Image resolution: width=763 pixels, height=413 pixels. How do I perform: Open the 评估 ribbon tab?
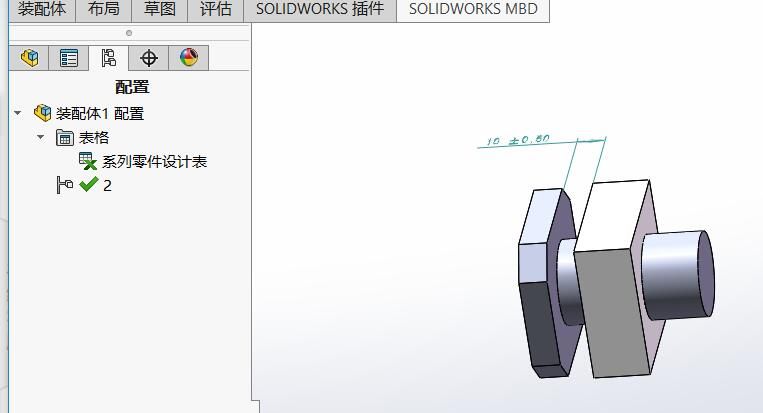coord(215,10)
